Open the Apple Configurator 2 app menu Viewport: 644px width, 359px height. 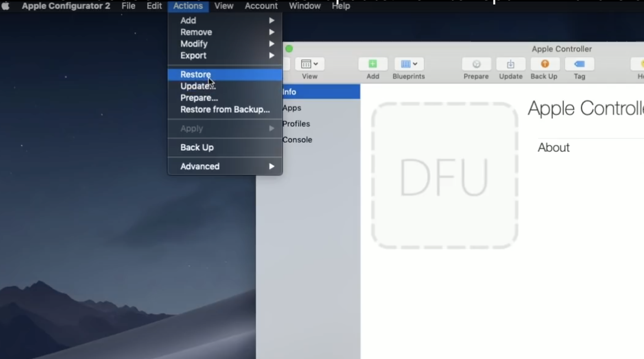[x=66, y=6]
